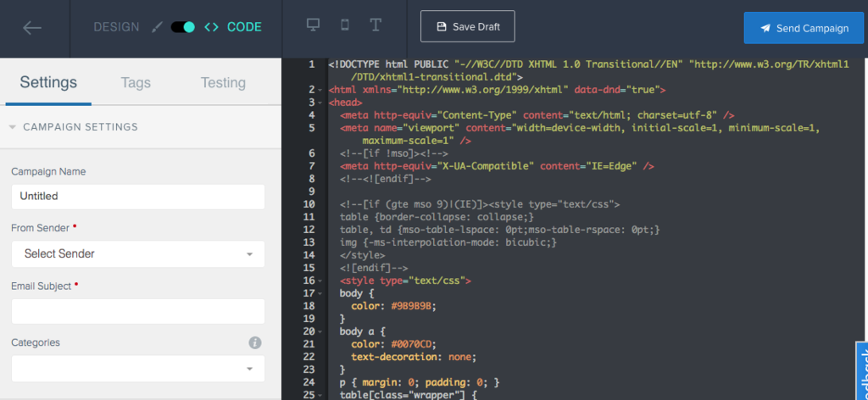Click line number 10 in gutter

pyautogui.click(x=309, y=204)
